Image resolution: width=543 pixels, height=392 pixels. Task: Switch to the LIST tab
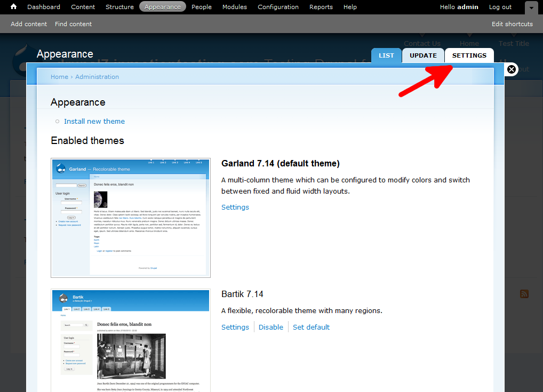(386, 55)
